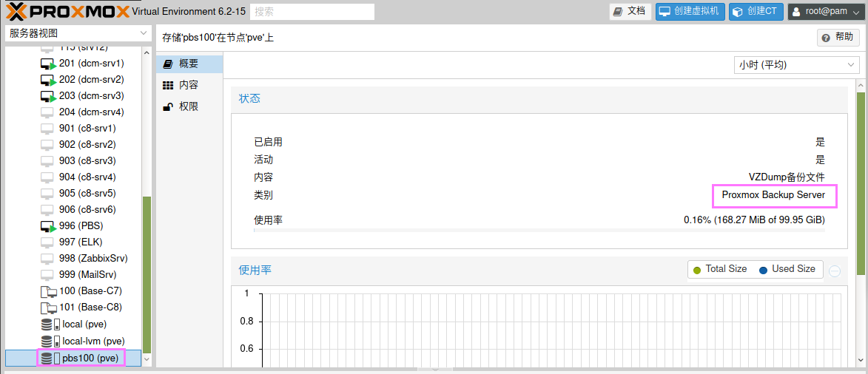Click the VM icon for 999 (MailSrv)
The image size is (868, 374).
[x=48, y=275]
